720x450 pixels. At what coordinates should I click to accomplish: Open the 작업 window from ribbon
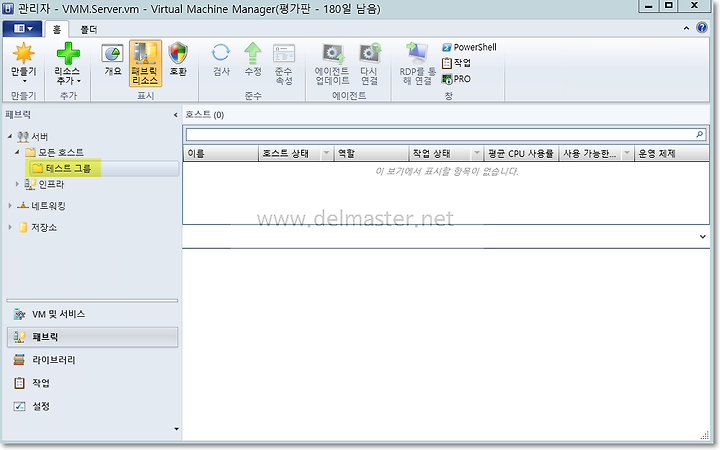pos(456,63)
